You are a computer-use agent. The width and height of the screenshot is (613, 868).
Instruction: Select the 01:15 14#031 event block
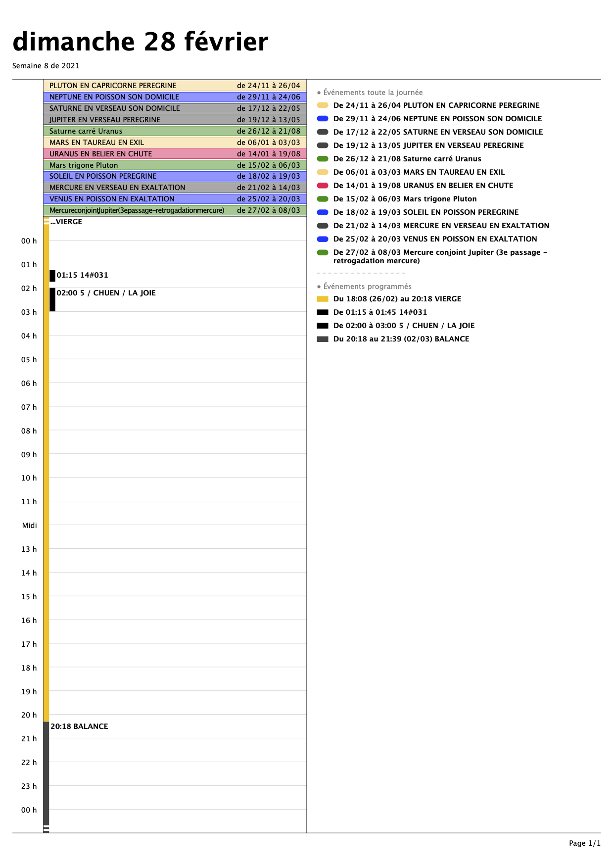[79, 276]
